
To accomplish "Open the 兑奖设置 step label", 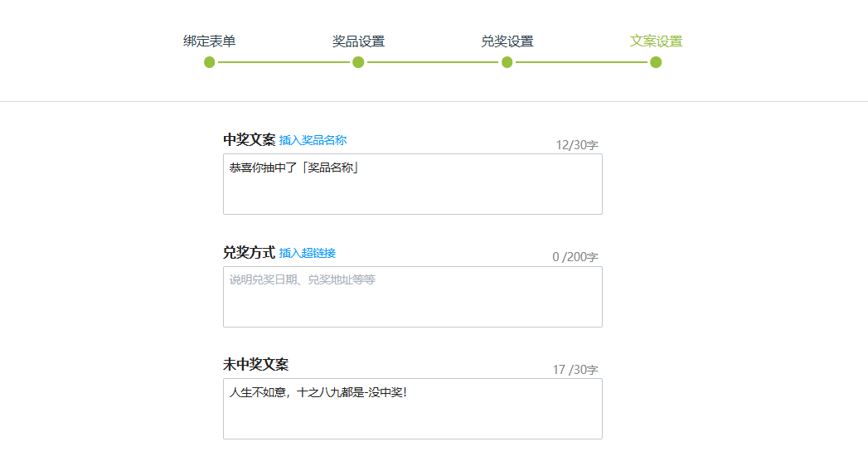I will (507, 41).
